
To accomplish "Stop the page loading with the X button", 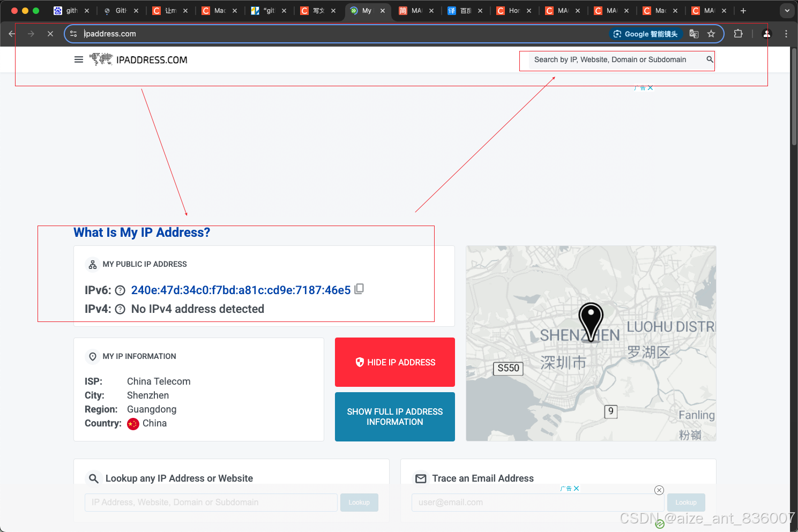I will coord(50,34).
